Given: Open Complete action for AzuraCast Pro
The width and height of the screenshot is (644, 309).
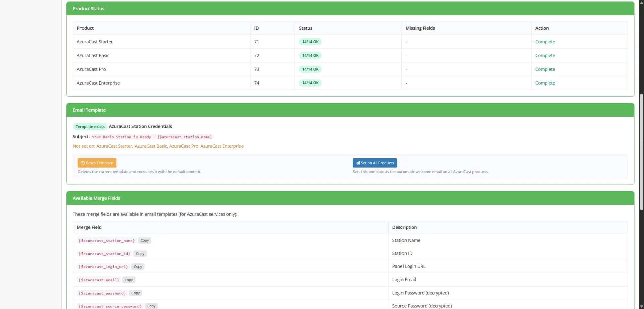Looking at the screenshot, I should coord(545,69).
